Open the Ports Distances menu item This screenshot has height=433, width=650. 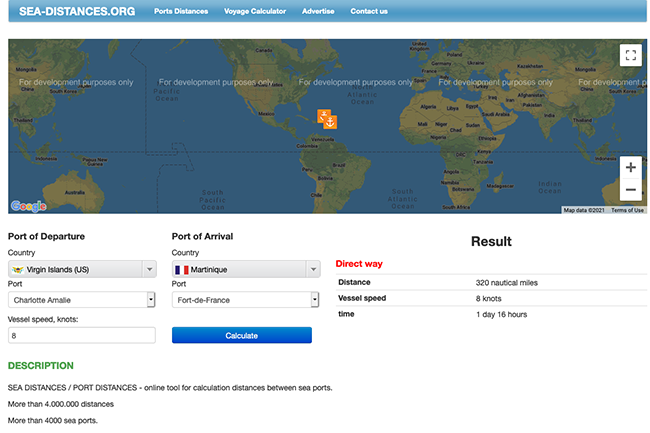(x=181, y=11)
